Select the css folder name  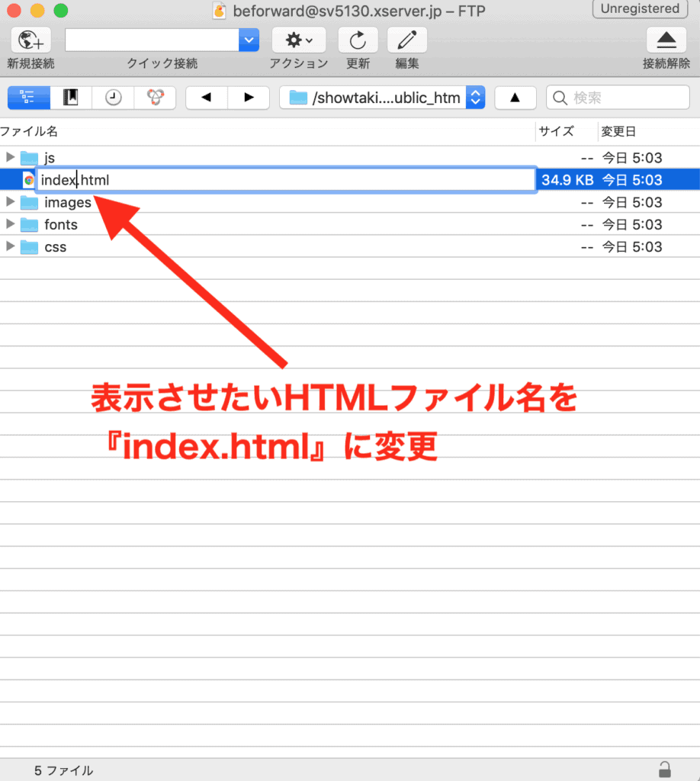click(x=55, y=246)
